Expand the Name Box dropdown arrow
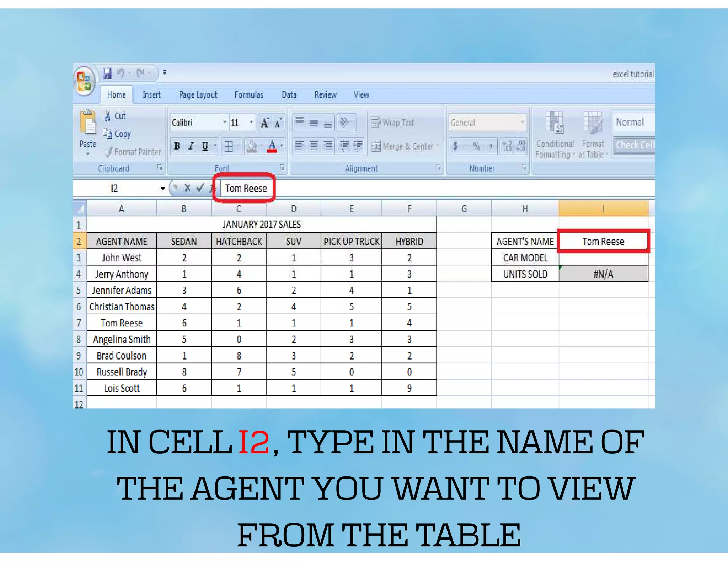728x562 pixels. [x=162, y=188]
